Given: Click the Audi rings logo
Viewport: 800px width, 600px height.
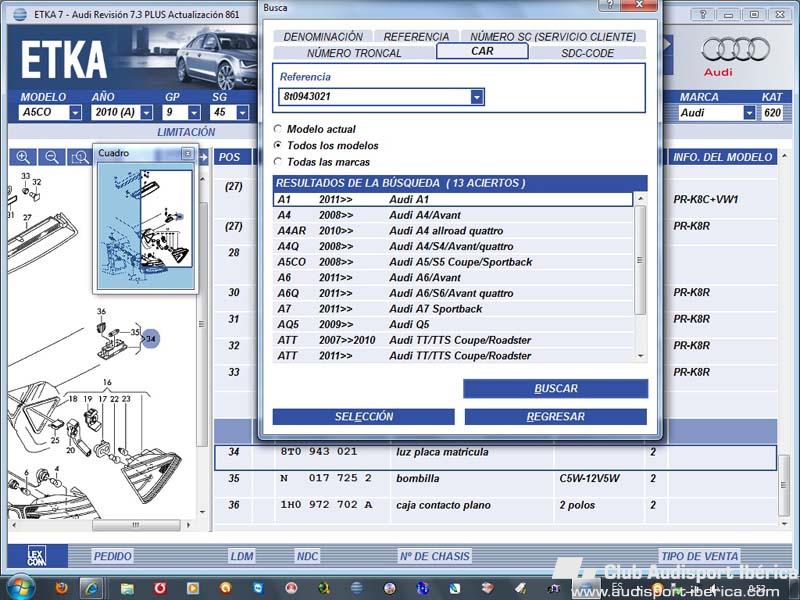Looking at the screenshot, I should (735, 51).
